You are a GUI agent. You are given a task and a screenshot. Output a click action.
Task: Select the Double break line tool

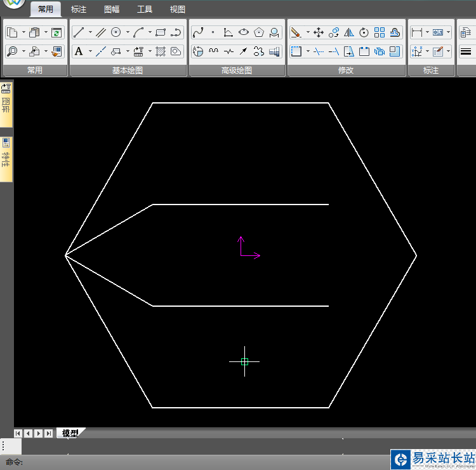click(228, 51)
